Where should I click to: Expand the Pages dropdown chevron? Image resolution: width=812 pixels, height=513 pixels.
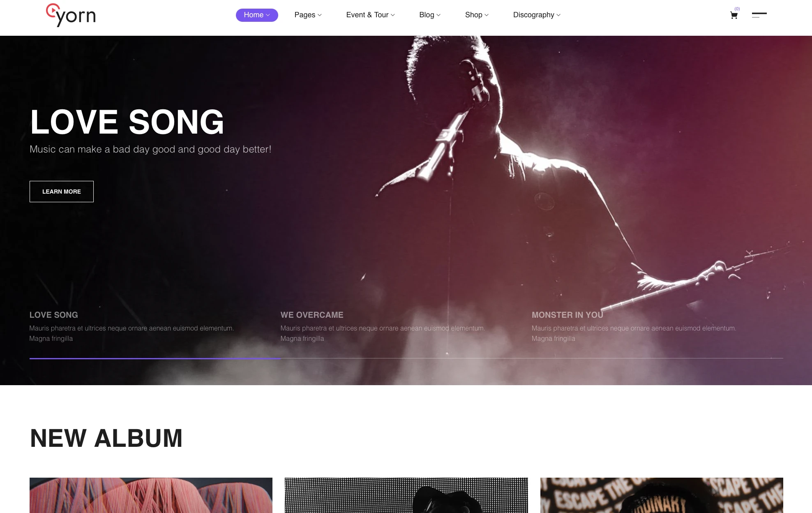320,15
